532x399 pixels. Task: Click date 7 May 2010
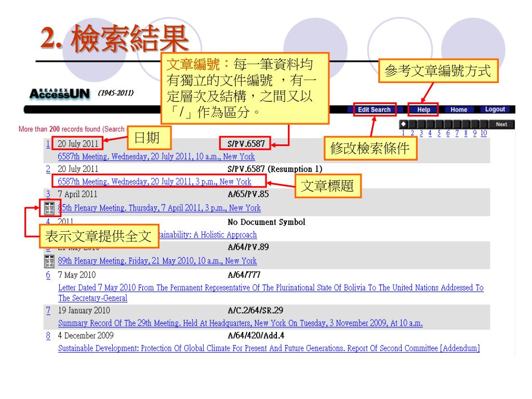pyautogui.click(x=77, y=275)
